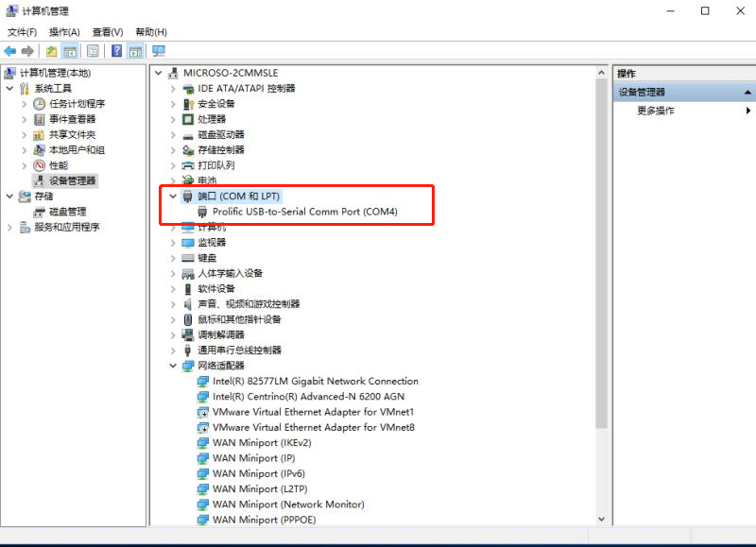This screenshot has width=756, height=547.
Task: Maximize the 计算机管理 window
Action: 705,11
